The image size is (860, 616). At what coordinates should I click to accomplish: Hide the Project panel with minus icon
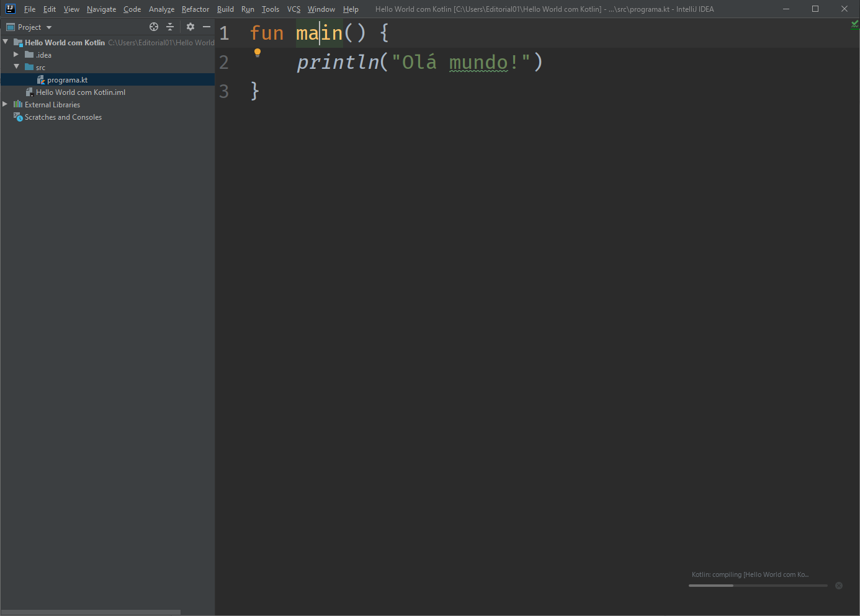(x=207, y=27)
